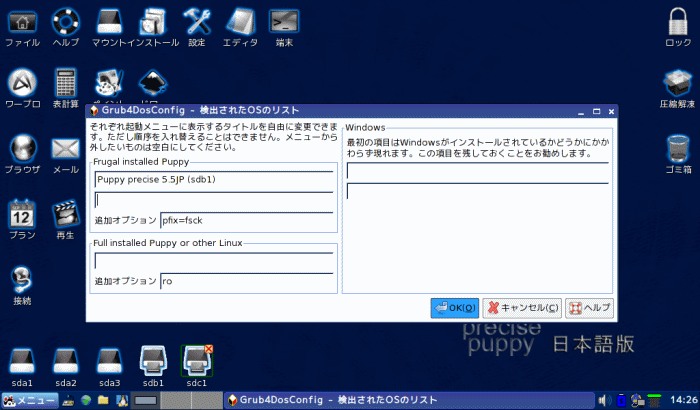Launch the ワープロ word processor icon

(x=22, y=83)
